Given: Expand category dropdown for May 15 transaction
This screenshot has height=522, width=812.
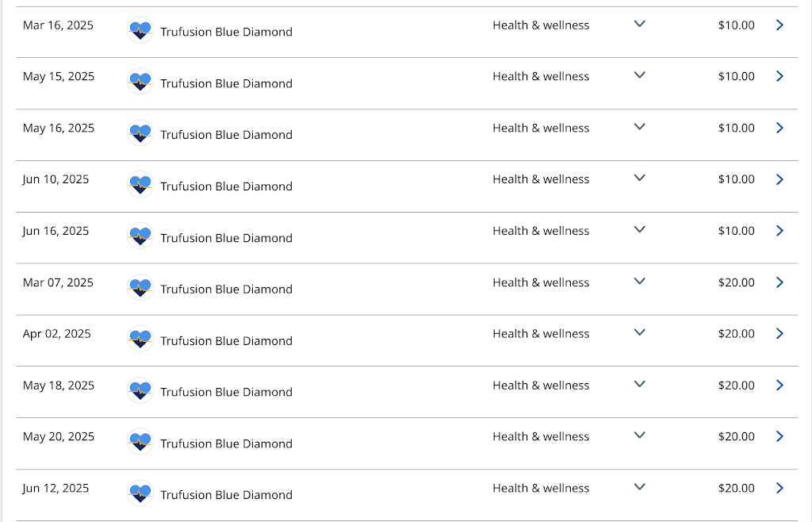Looking at the screenshot, I should pos(640,75).
